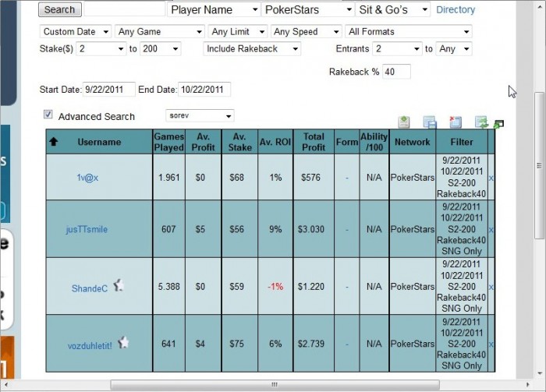
Task: Click the scroll left arrow
Action: [x=6, y=385]
